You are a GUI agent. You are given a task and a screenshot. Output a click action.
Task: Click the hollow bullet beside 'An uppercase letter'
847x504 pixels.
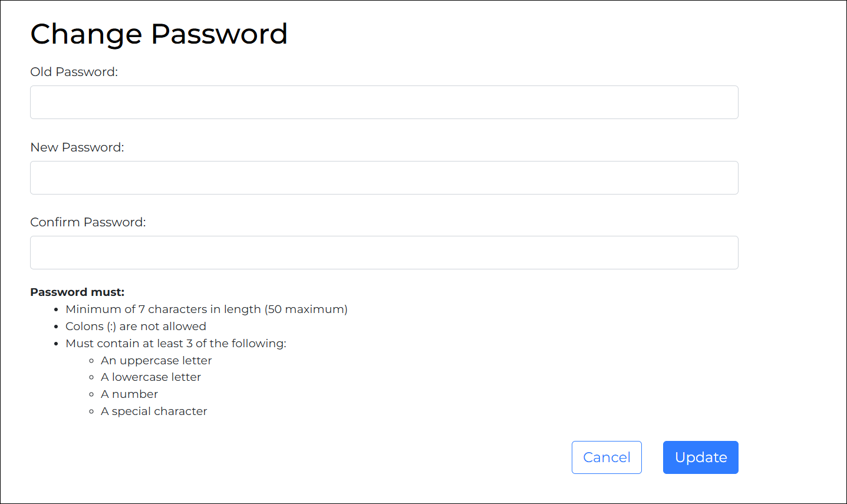(91, 361)
